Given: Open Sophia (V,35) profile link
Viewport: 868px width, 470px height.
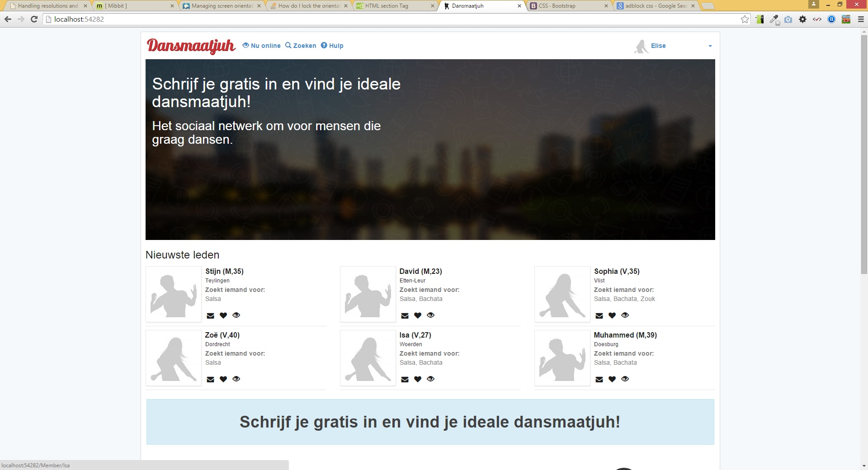Looking at the screenshot, I should (617, 271).
